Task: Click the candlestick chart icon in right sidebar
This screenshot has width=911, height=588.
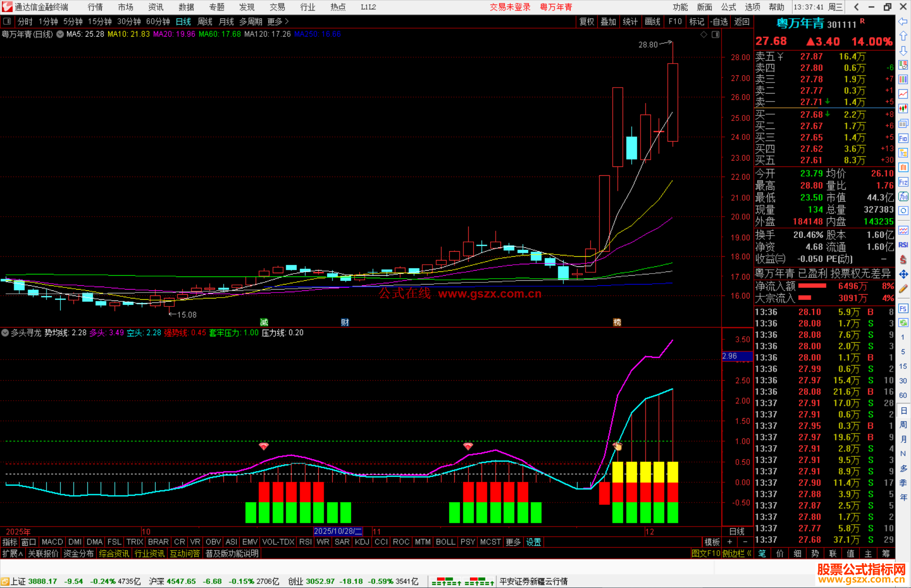Action: coord(903,109)
